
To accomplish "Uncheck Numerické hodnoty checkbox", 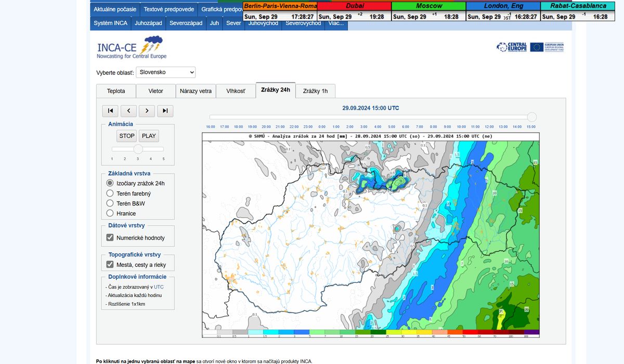I will (x=110, y=238).
